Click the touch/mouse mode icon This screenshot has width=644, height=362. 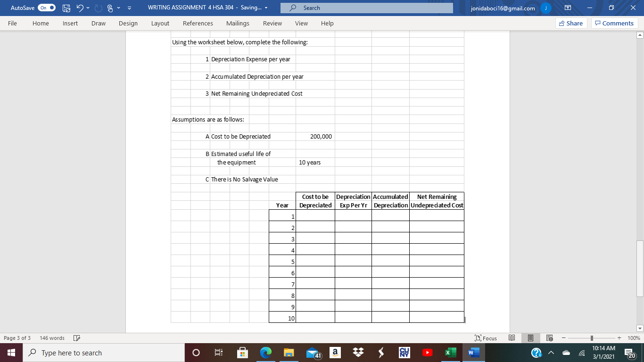[x=109, y=8]
